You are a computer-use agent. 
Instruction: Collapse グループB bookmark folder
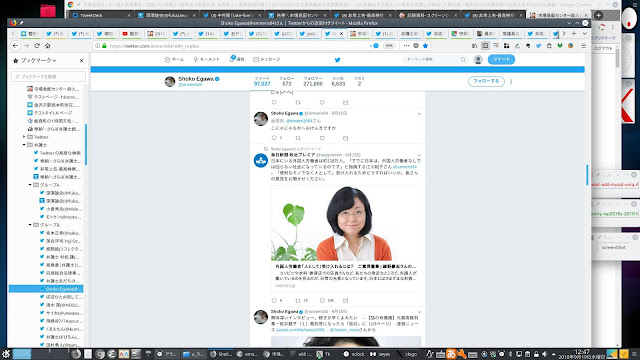[x=30, y=225]
